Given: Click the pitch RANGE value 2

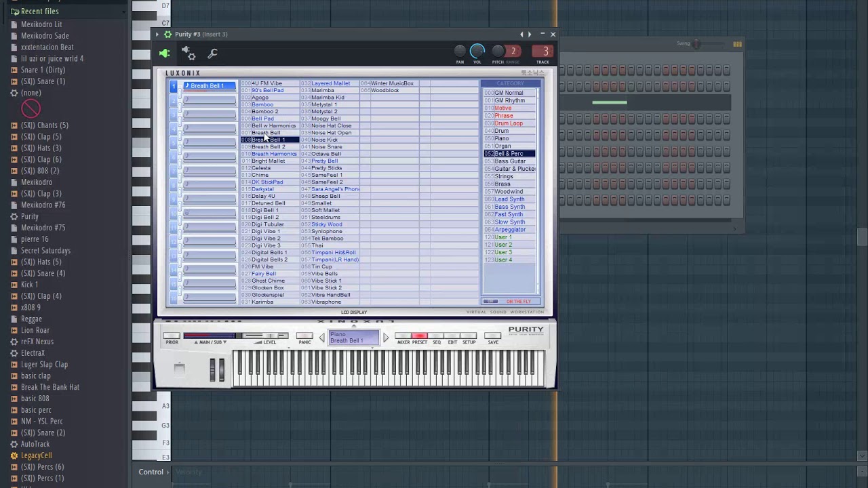Looking at the screenshot, I should [x=513, y=52].
